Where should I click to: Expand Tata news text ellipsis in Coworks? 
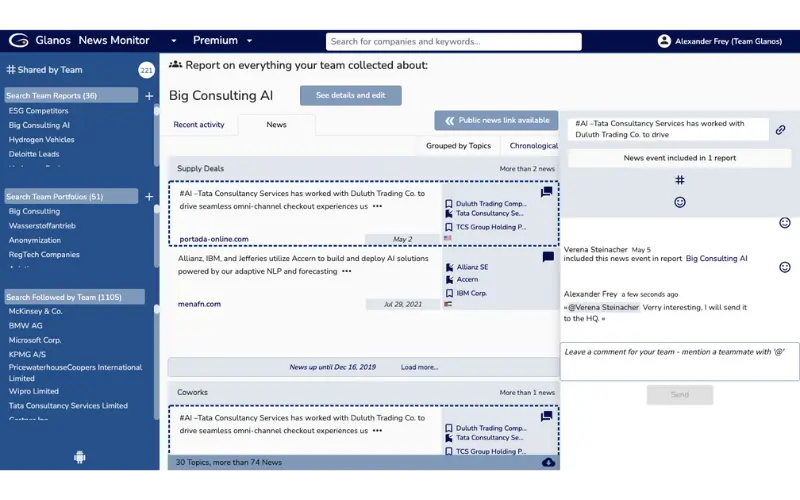click(377, 431)
